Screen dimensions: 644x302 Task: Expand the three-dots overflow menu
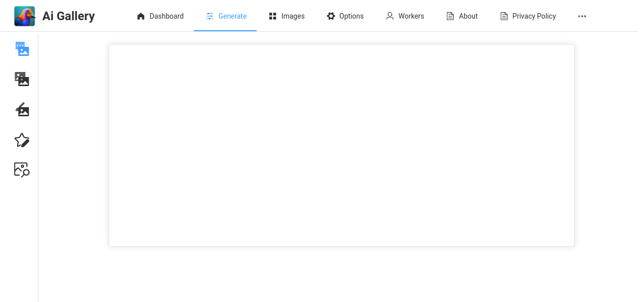point(582,16)
